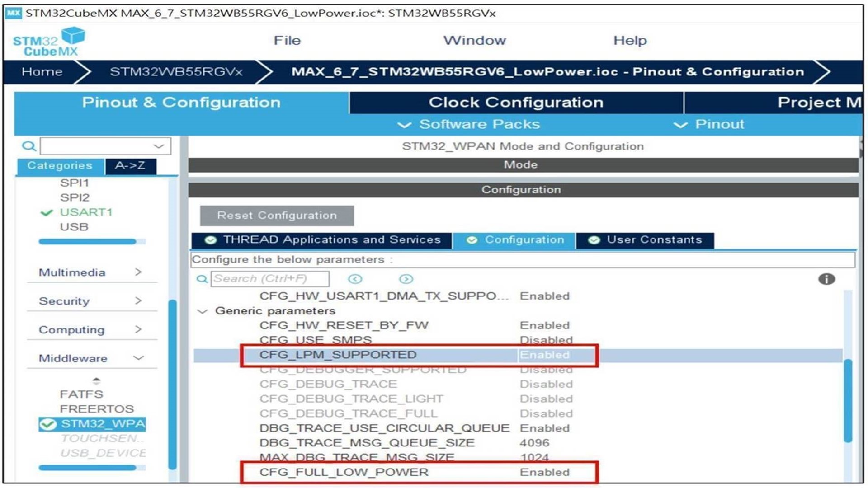868x488 pixels.
Task: Click the info icon in parameters panel
Action: tap(826, 279)
